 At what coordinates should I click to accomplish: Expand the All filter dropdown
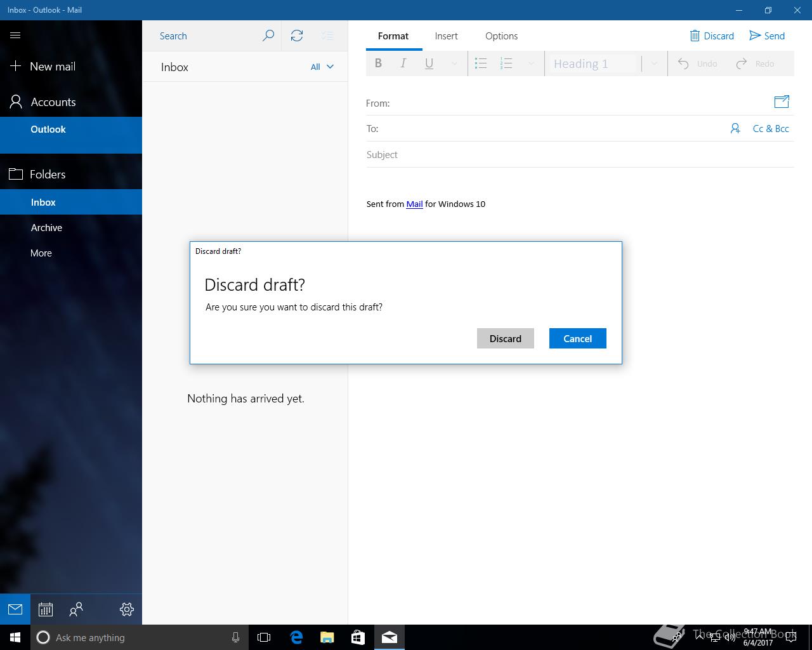[x=322, y=67]
